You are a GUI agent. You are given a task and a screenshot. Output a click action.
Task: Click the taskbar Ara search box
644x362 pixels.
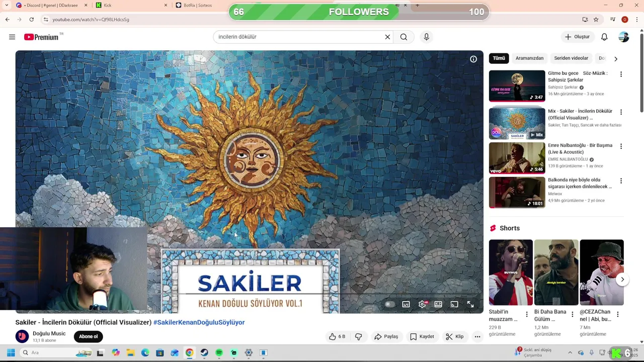[56, 352]
